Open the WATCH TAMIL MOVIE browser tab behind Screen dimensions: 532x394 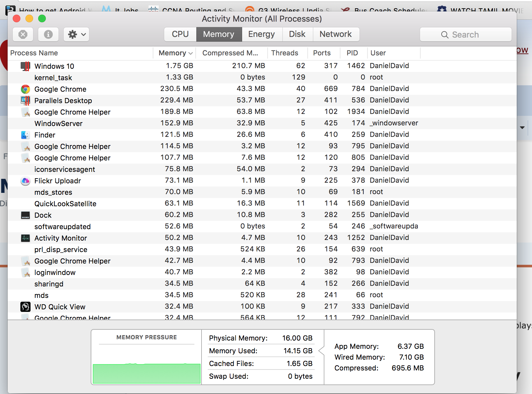[x=481, y=10]
